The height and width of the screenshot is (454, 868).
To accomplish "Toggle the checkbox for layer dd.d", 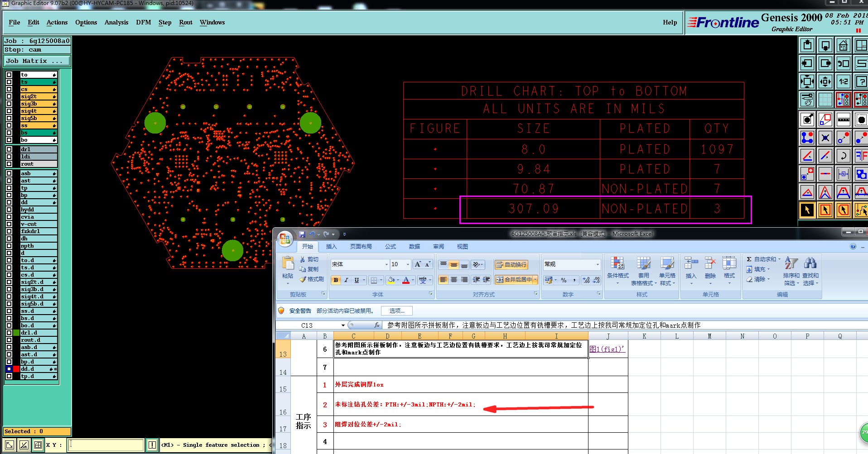I will [x=9, y=369].
